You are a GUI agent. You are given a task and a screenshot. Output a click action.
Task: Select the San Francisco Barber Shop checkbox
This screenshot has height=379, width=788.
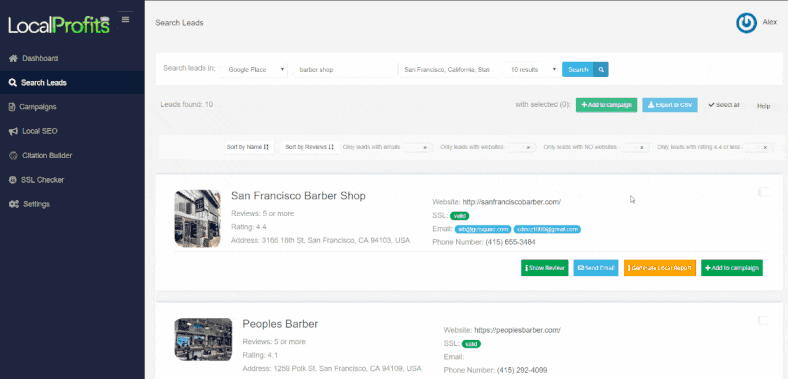coord(763,192)
